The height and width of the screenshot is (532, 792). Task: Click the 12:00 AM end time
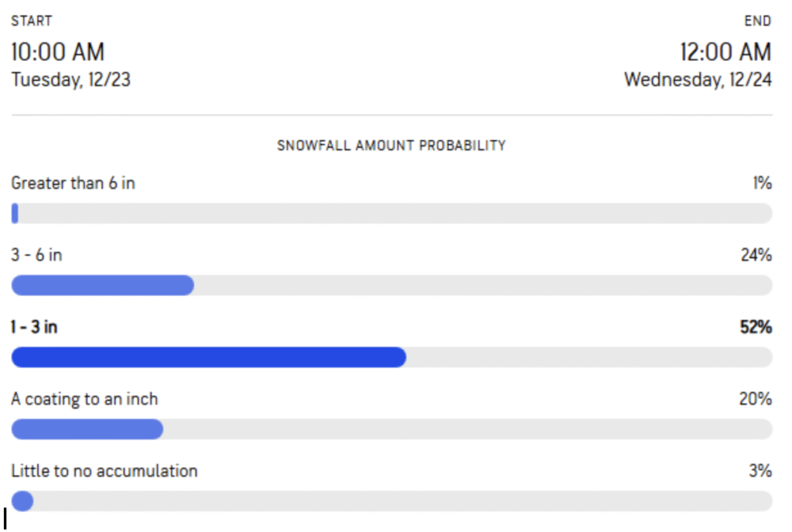click(725, 53)
